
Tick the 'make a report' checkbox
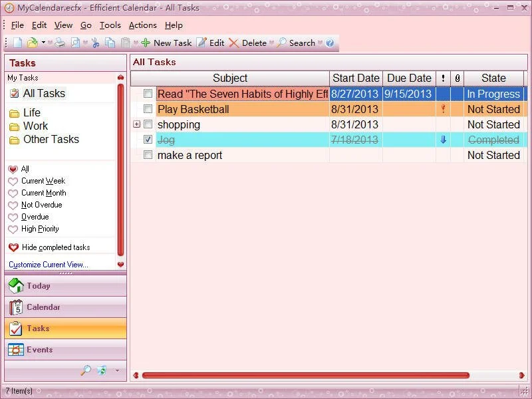[x=148, y=155]
